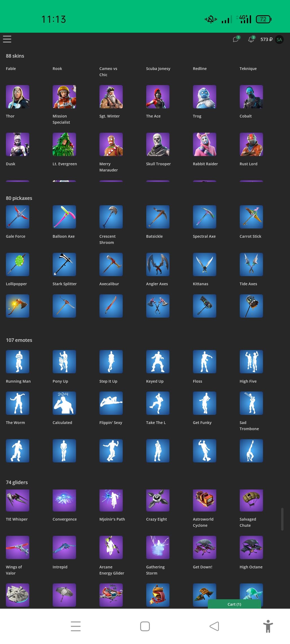Image resolution: width=290 pixels, height=644 pixels.
Task: Pick the Gale Force pickaxe icon
Action: [17, 217]
